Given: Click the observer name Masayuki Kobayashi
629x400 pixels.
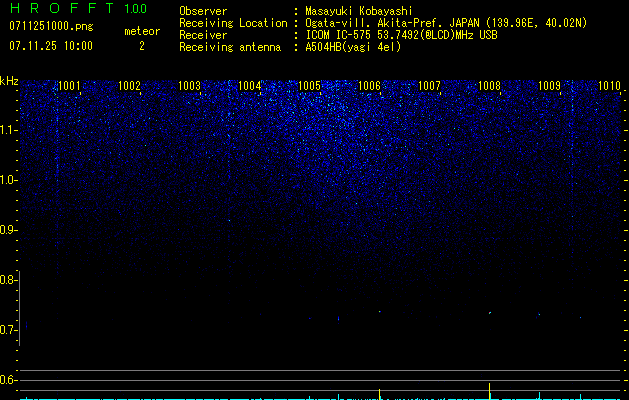Looking at the screenshot, I should coord(359,11).
